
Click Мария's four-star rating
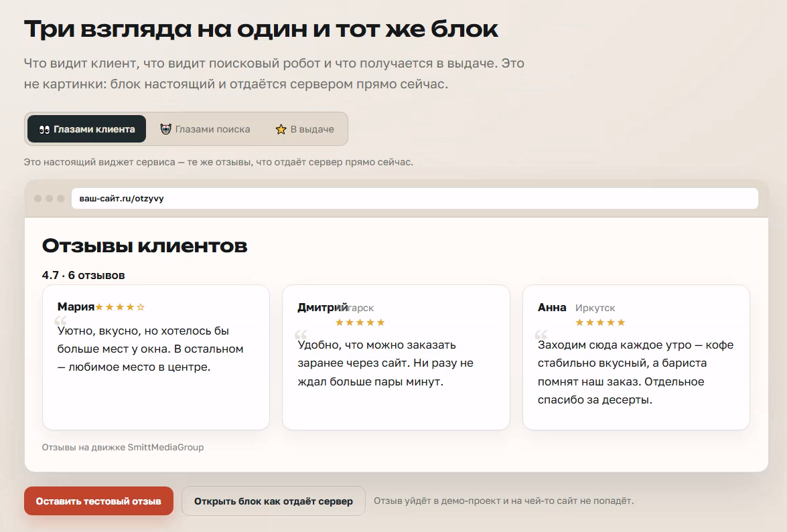pyautogui.click(x=120, y=307)
